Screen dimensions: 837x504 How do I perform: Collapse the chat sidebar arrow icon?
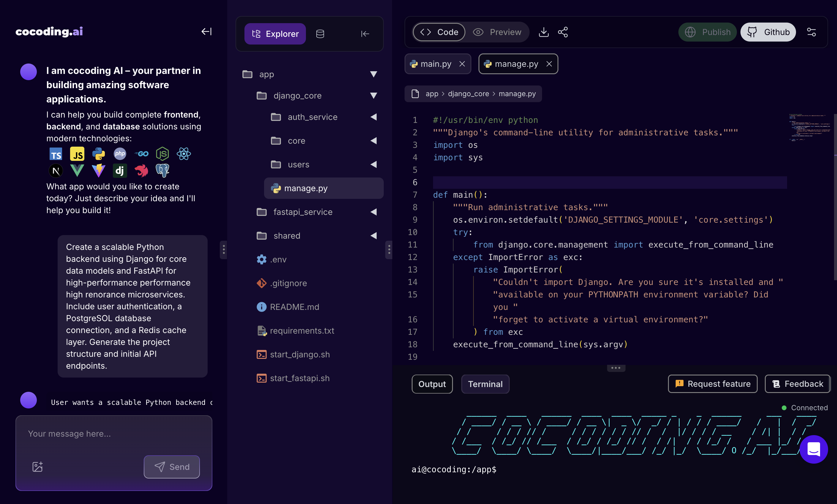[x=206, y=31]
